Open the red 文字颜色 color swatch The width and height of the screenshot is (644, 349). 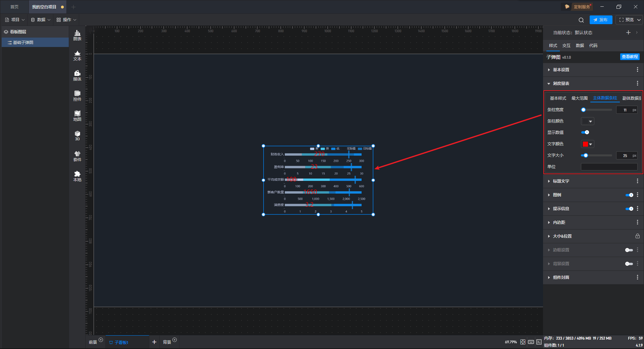587,144
